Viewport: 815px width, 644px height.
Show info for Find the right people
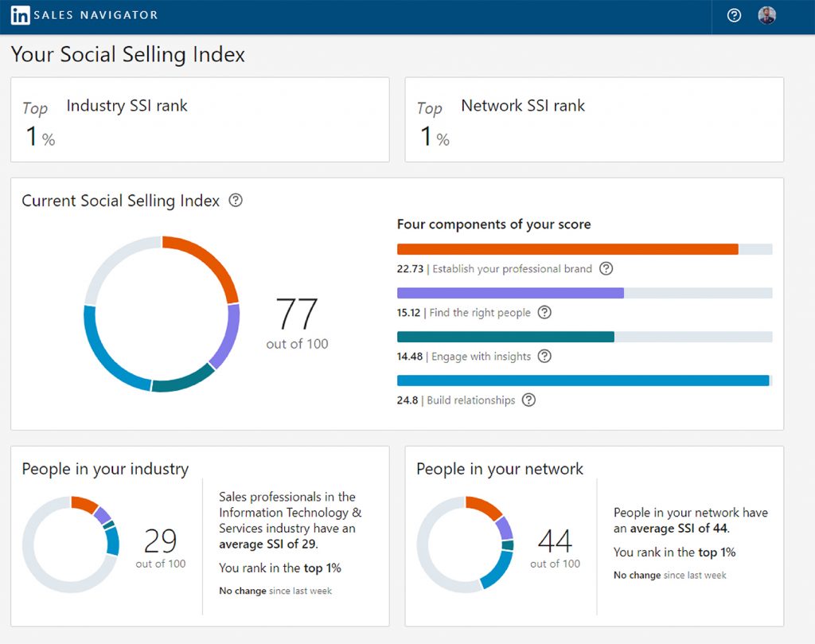coord(544,312)
